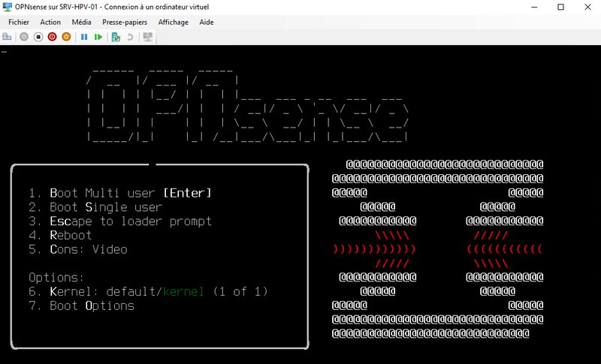Close the VM connection window
The width and height of the screenshot is (601, 364).
587,7
